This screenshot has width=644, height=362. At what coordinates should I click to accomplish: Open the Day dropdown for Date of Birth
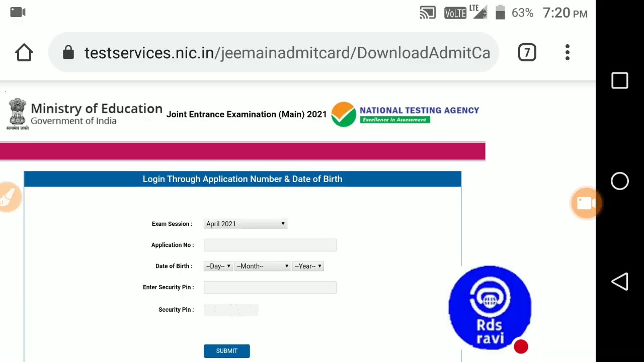tap(218, 266)
